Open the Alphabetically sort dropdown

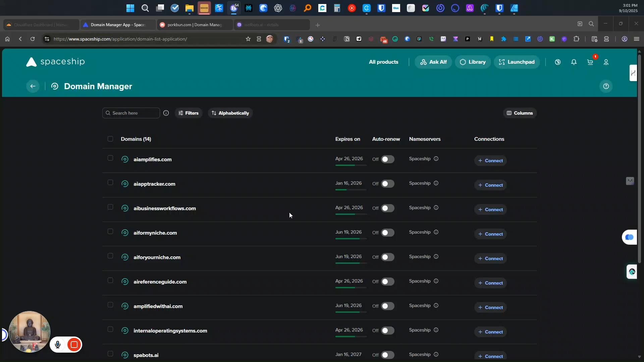[x=230, y=113]
